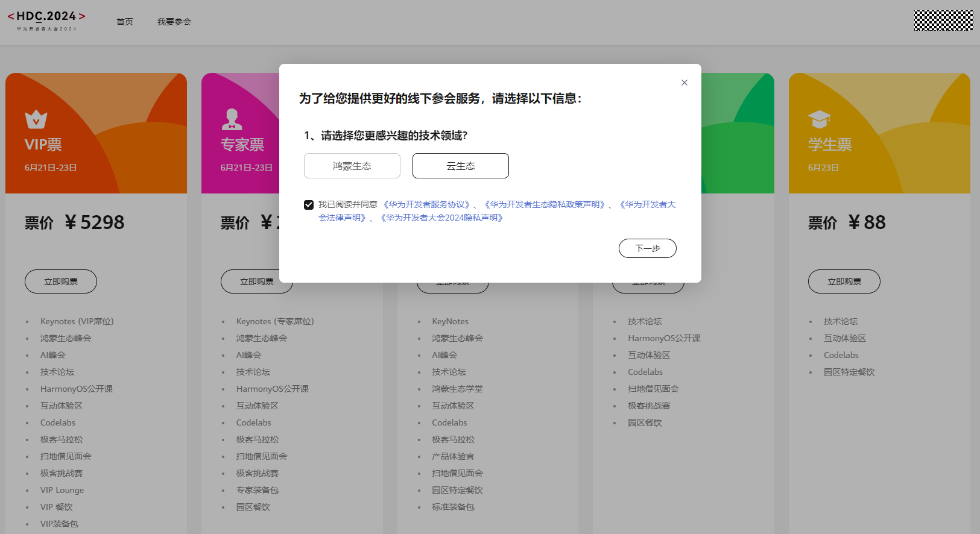The image size is (980, 534).
Task: Click the VIP crown icon
Action: (x=36, y=119)
